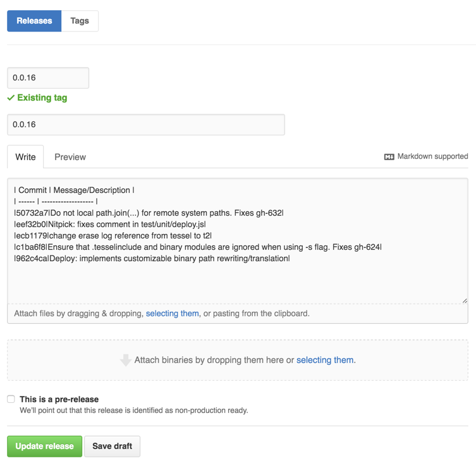Click the pre-release help text below the checkbox

(x=133, y=410)
